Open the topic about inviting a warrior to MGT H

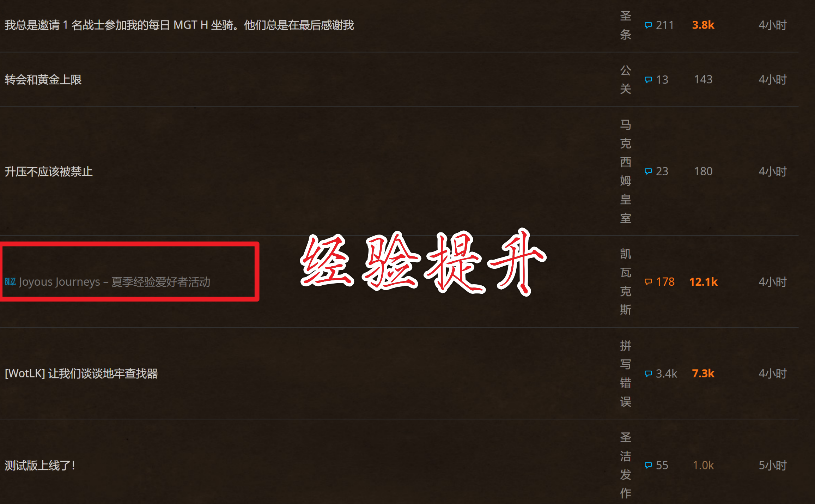pos(179,25)
